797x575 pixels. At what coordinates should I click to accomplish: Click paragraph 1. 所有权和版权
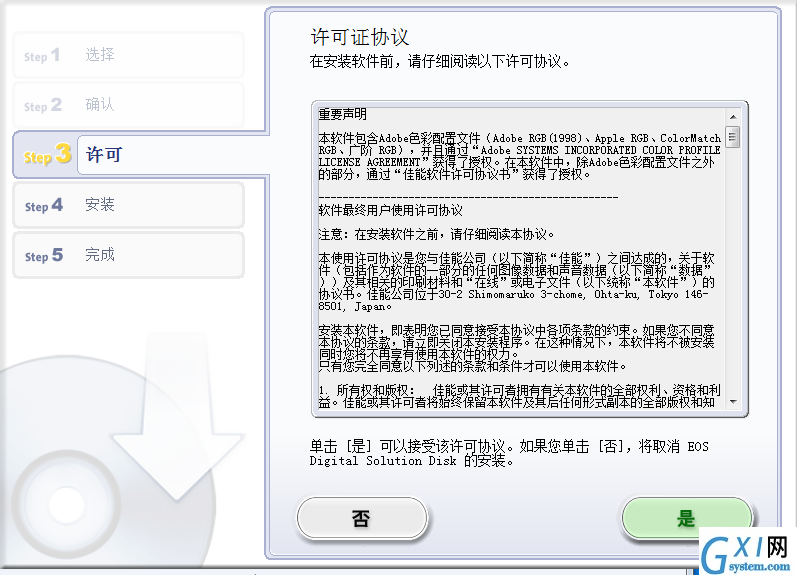tap(519, 396)
